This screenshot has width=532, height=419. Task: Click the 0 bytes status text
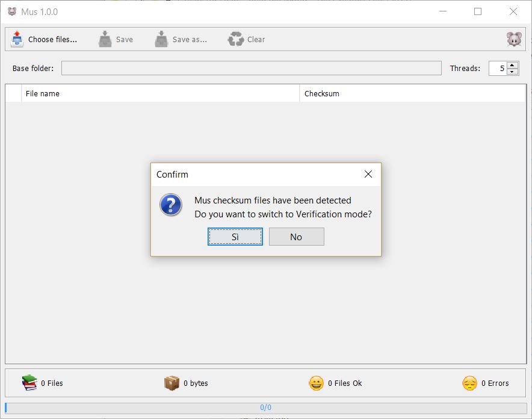196,383
